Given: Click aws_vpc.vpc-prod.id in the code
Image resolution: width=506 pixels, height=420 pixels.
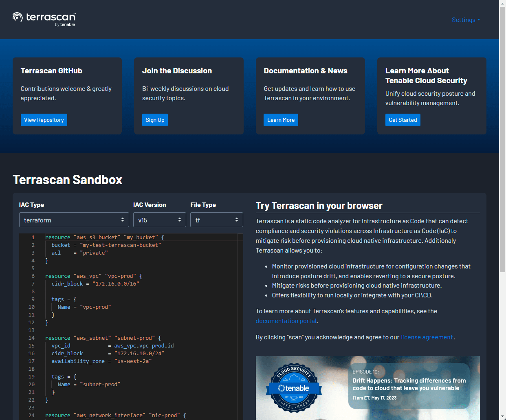Looking at the screenshot, I should [x=144, y=345].
